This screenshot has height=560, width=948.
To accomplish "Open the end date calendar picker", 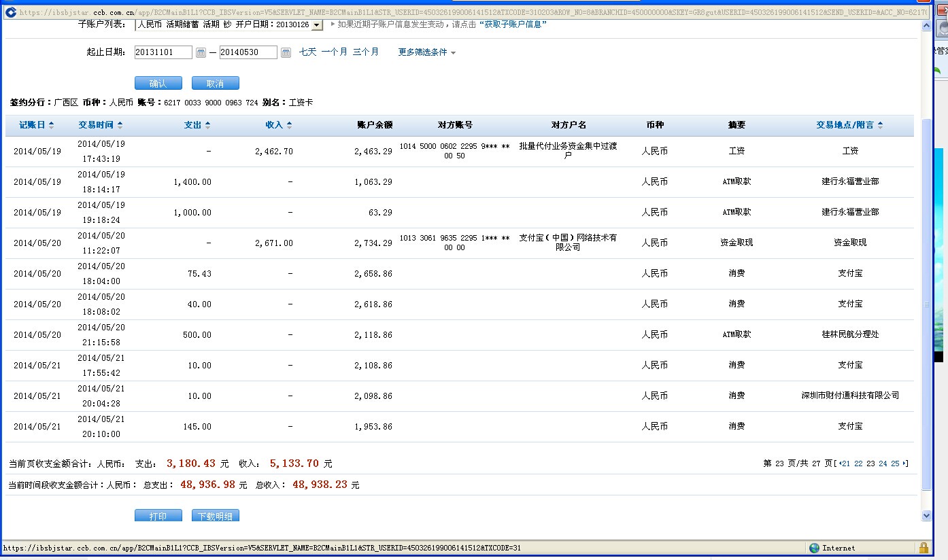I will (286, 52).
